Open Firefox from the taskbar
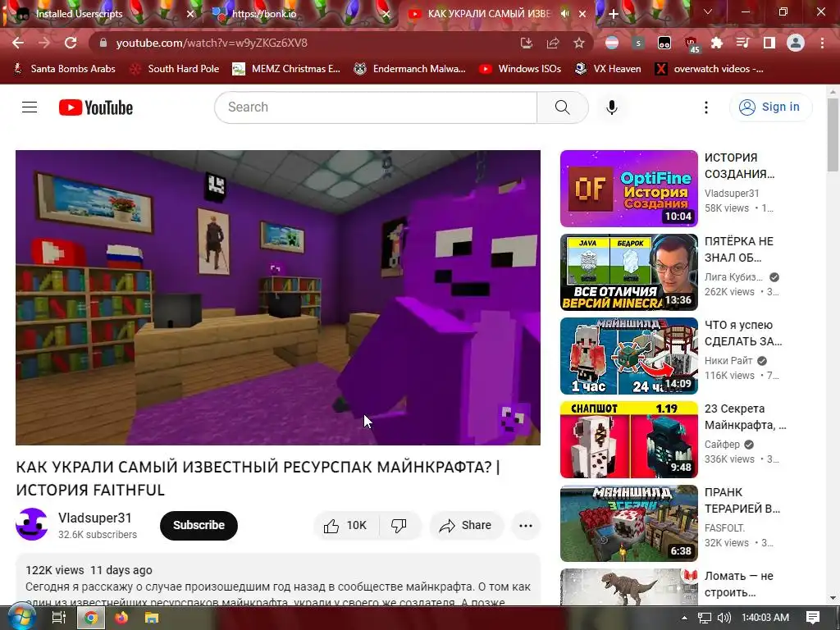Image resolution: width=840 pixels, height=630 pixels. click(x=121, y=618)
